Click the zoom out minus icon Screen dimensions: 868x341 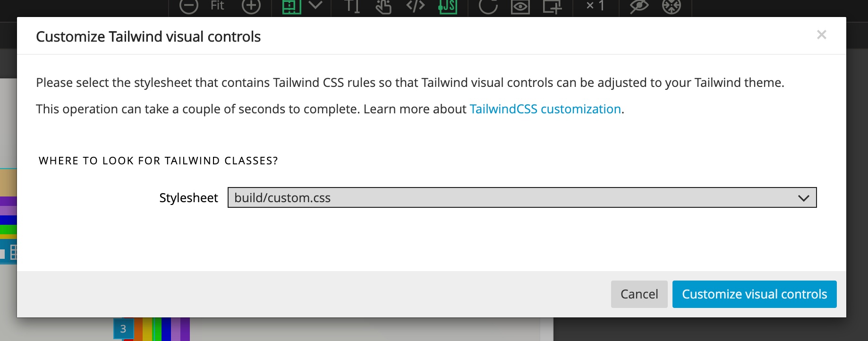point(188,6)
